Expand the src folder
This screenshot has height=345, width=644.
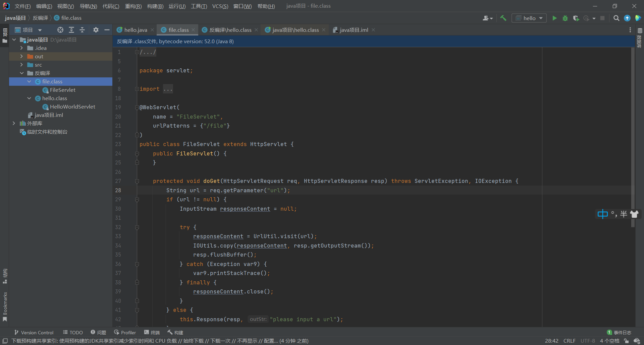(x=21, y=65)
